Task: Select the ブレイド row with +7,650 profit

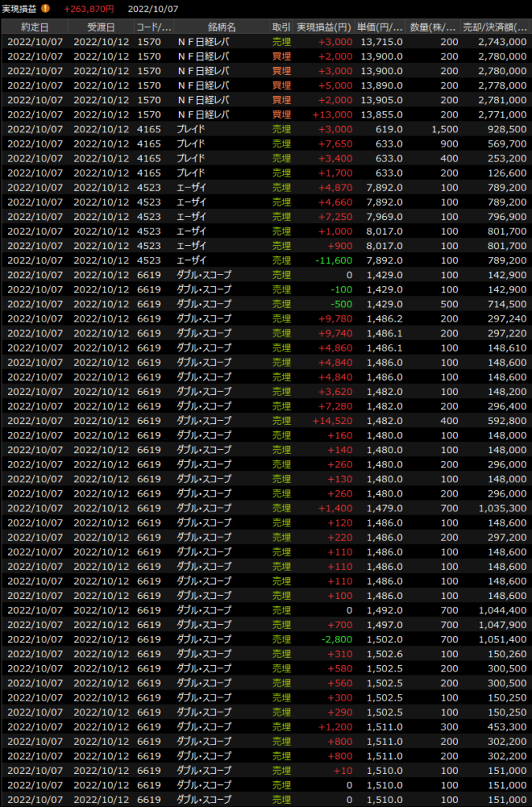Action: tap(266, 143)
